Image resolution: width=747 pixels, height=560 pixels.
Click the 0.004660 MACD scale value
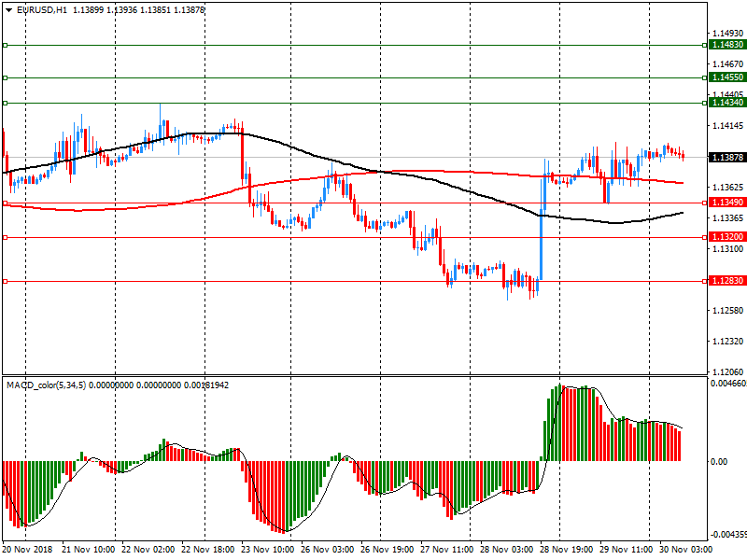tap(726, 383)
